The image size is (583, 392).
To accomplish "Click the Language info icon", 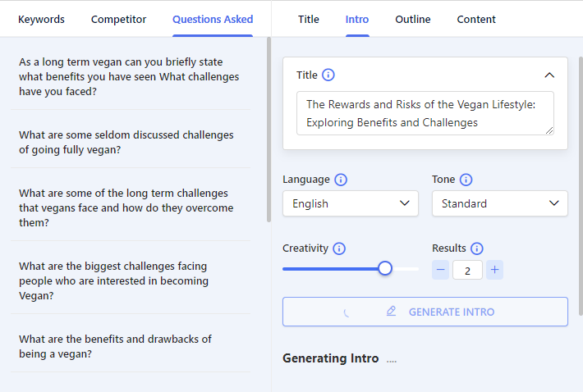I will point(341,180).
